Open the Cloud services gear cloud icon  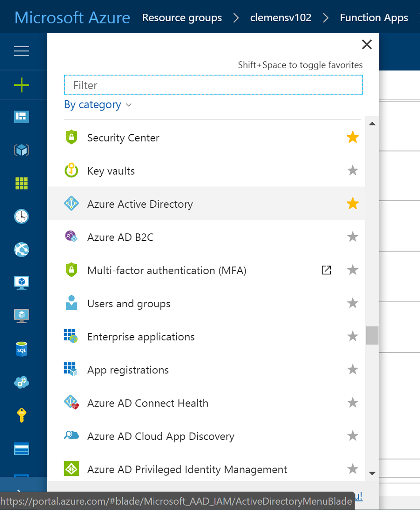[22, 382]
